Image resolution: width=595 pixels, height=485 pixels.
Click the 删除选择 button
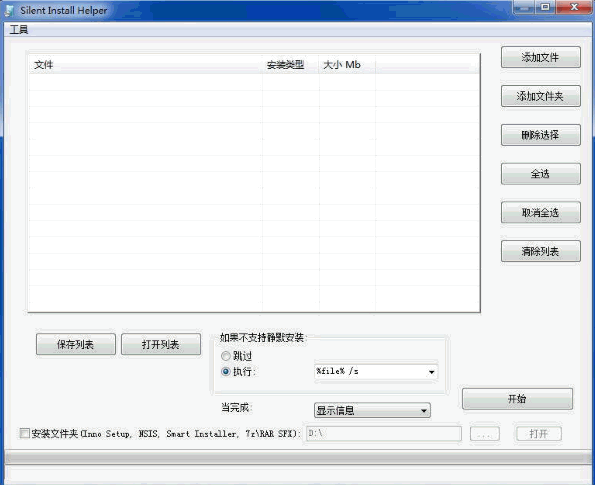(x=541, y=135)
